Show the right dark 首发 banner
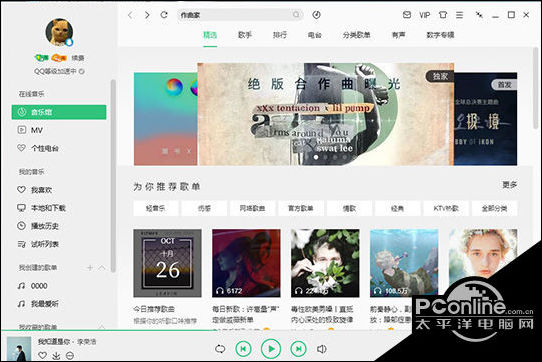 tap(485, 119)
